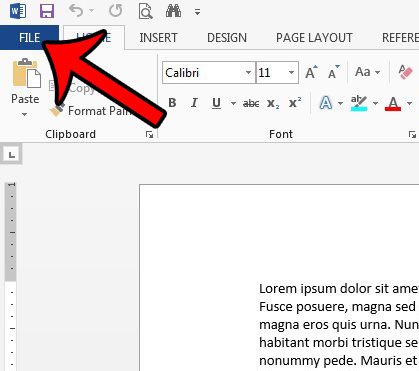The width and height of the screenshot is (419, 371).
Task: Click the text line starting 'Lorem ipsum dolor'
Action: click(339, 289)
